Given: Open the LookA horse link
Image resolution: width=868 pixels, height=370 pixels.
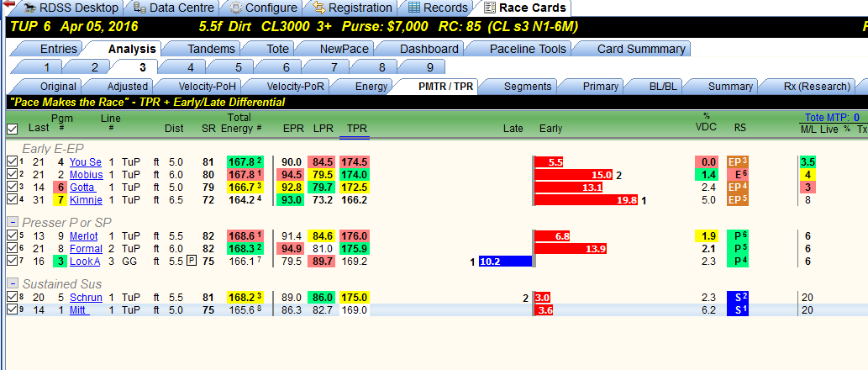Looking at the screenshot, I should [85, 262].
